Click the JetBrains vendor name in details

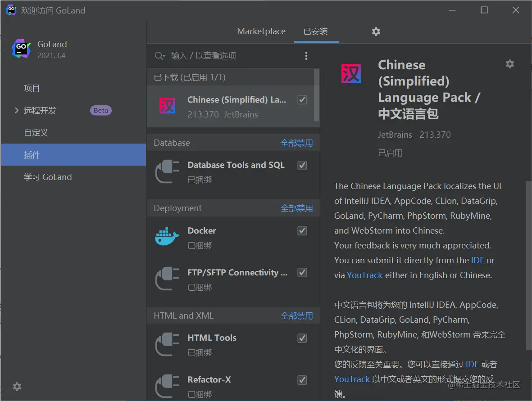point(395,135)
